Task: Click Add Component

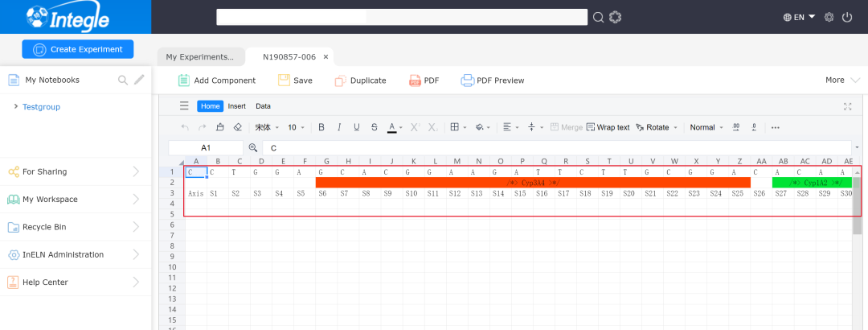Action: coord(217,80)
